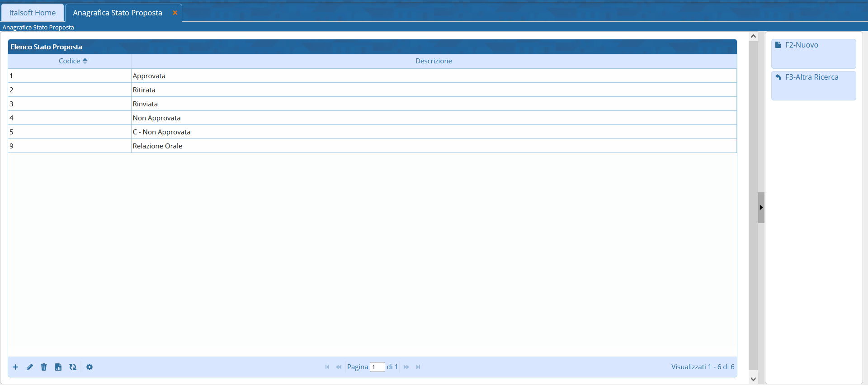Click the scroll down arrow of scrollbar
The height and width of the screenshot is (386, 868).
point(753,379)
